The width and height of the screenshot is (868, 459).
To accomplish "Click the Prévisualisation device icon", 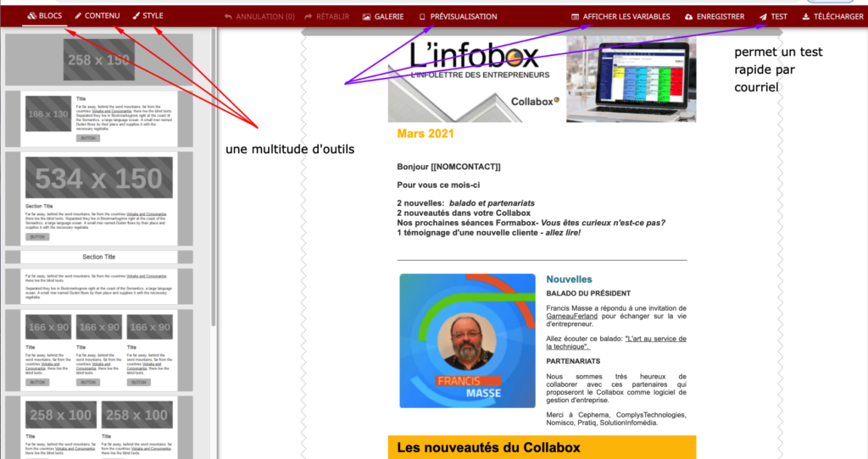I will [x=422, y=17].
